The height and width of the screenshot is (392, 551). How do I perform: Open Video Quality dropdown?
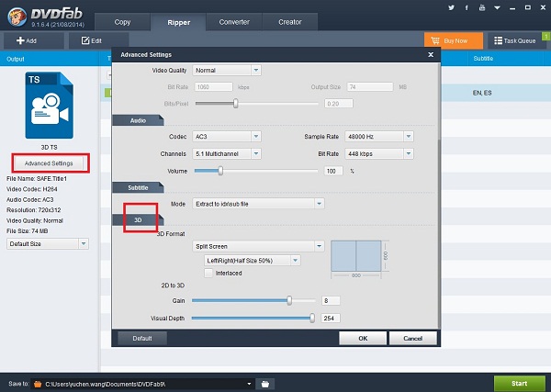227,71
